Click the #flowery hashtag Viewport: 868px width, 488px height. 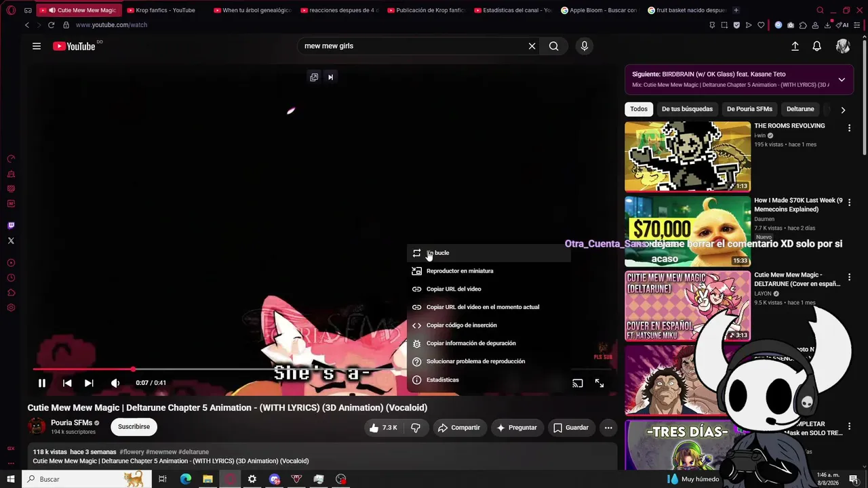[x=132, y=452]
